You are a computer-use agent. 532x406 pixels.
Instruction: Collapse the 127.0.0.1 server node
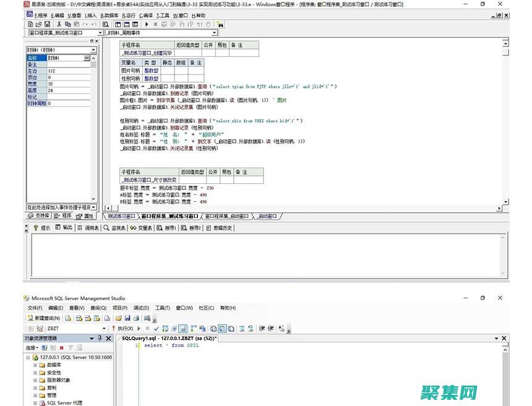click(28, 357)
